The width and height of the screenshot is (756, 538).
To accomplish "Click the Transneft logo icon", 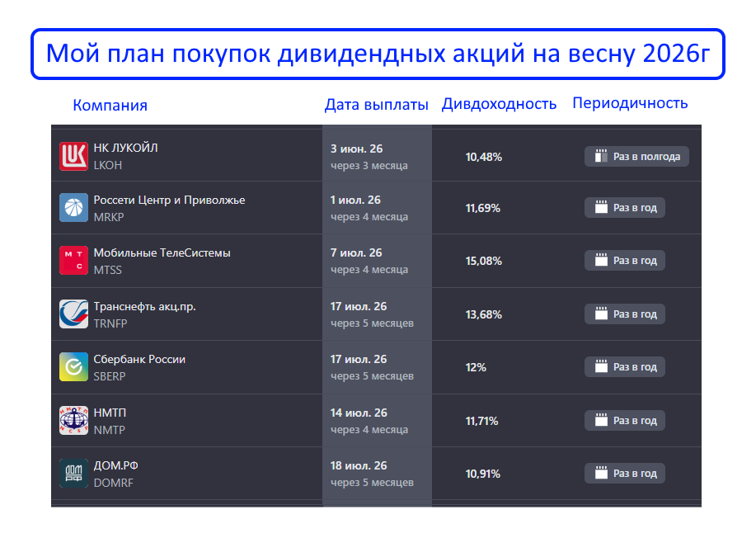I will click(73, 314).
